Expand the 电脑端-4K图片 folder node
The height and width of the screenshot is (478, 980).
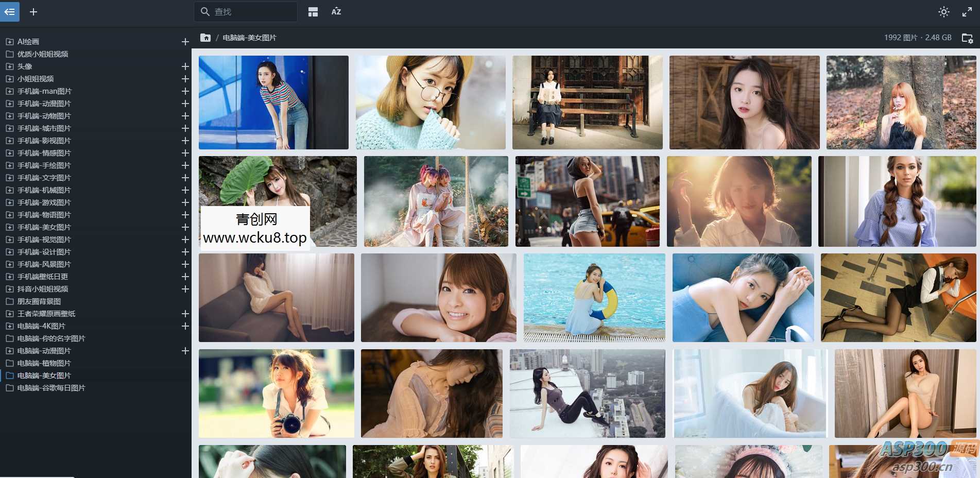click(9, 326)
